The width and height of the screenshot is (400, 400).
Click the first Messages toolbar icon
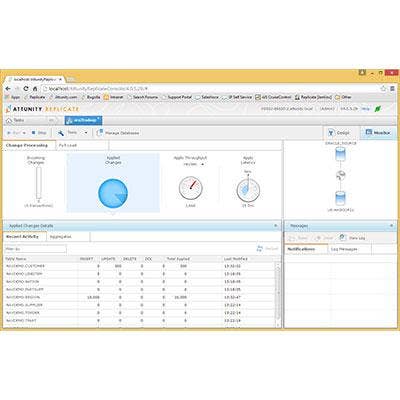pyautogui.click(x=292, y=238)
